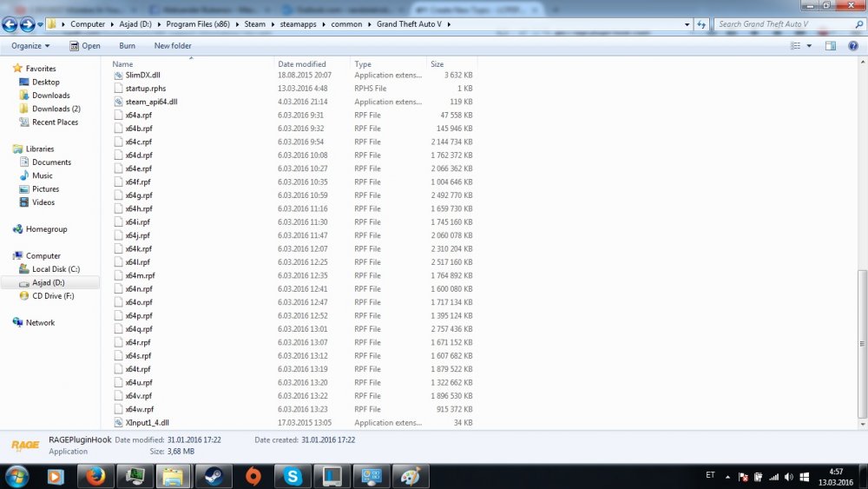Open the Organize menu
The height and width of the screenshot is (489, 868).
(x=30, y=46)
